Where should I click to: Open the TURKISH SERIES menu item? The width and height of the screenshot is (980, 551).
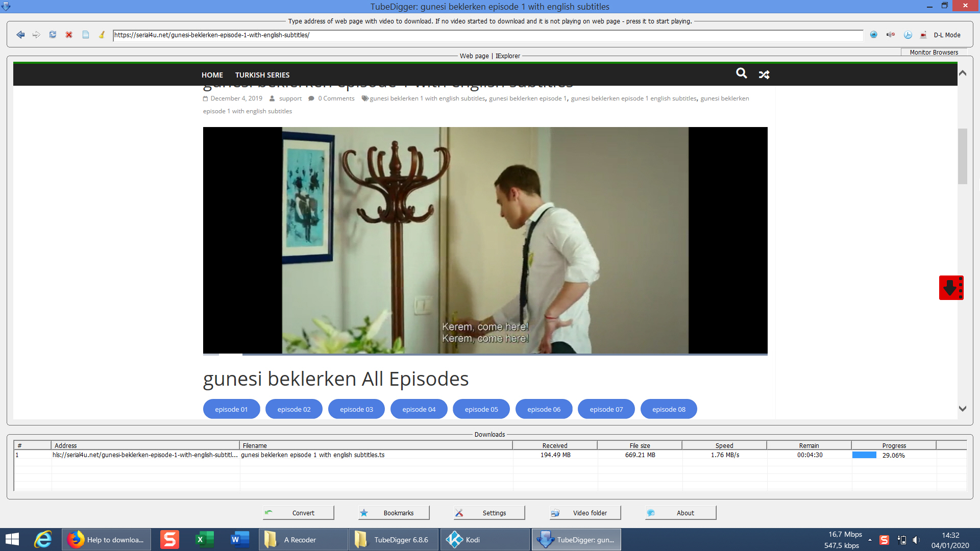tap(262, 75)
